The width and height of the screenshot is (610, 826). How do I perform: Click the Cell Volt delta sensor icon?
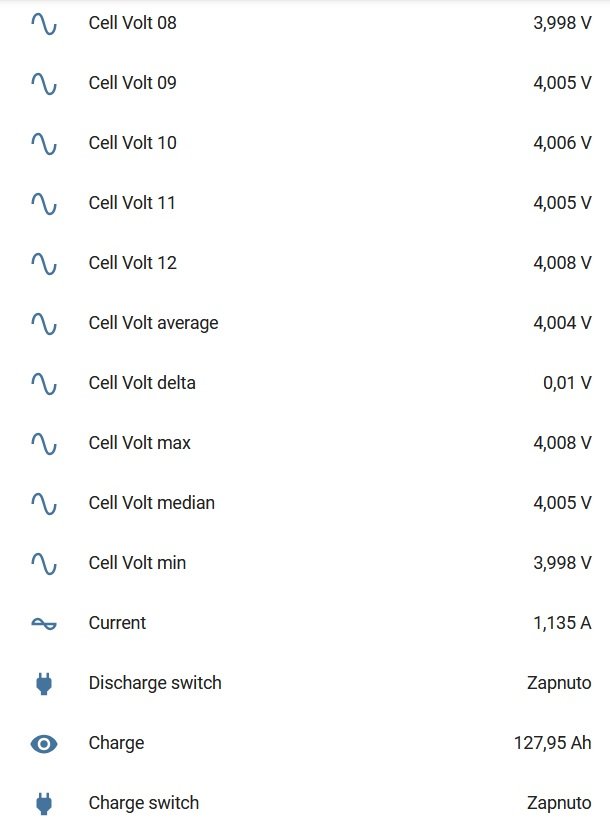(x=44, y=383)
